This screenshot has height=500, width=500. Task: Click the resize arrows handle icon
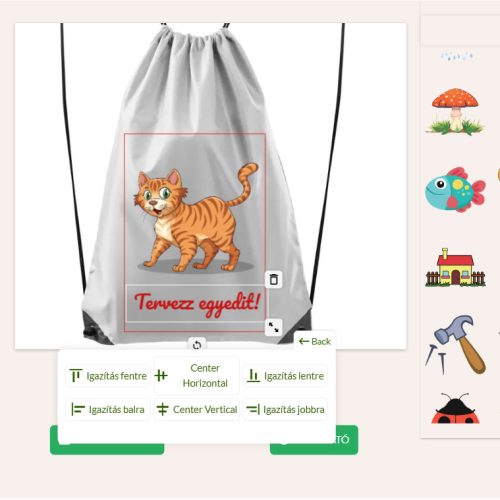click(x=273, y=327)
